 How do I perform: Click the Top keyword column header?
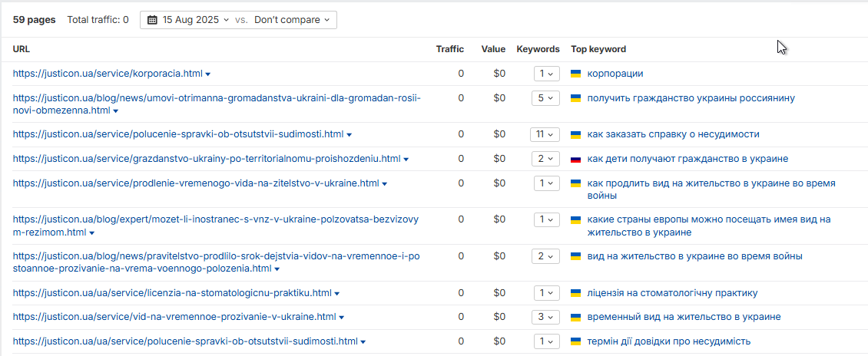pos(598,49)
